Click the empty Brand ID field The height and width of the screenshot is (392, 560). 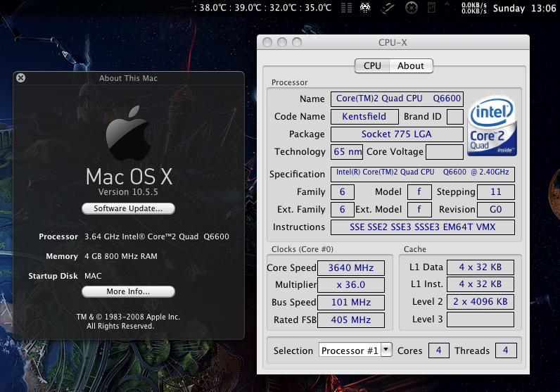coord(455,117)
